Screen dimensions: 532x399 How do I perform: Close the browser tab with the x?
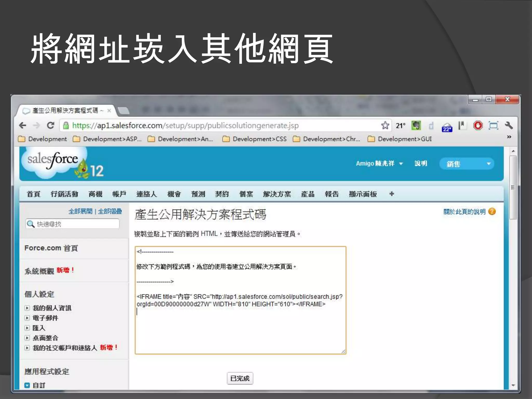click(109, 111)
